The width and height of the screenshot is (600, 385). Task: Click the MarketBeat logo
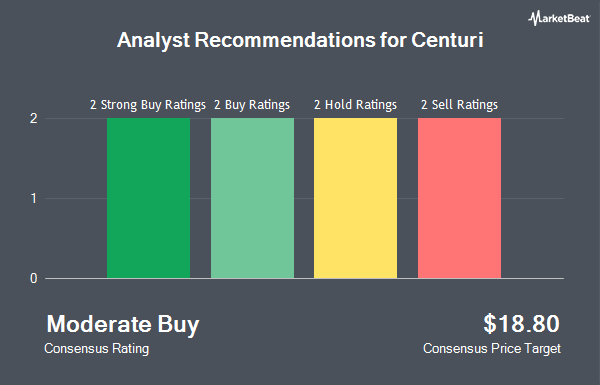coord(559,18)
